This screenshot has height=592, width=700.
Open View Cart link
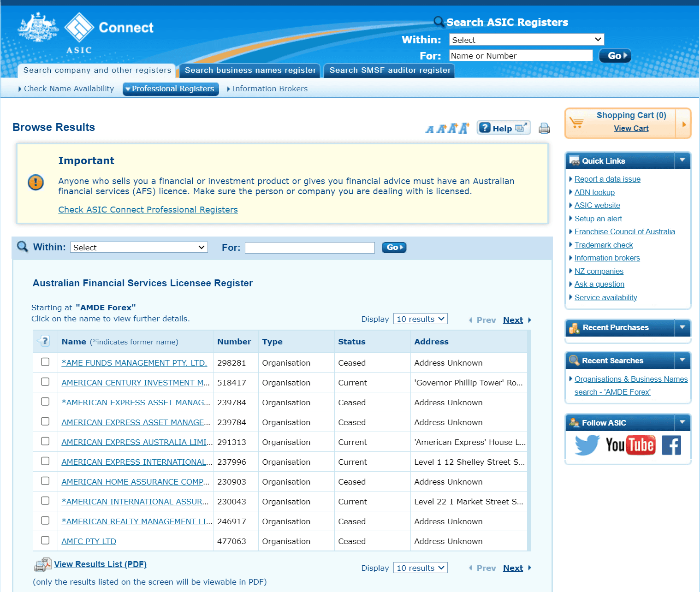click(631, 129)
